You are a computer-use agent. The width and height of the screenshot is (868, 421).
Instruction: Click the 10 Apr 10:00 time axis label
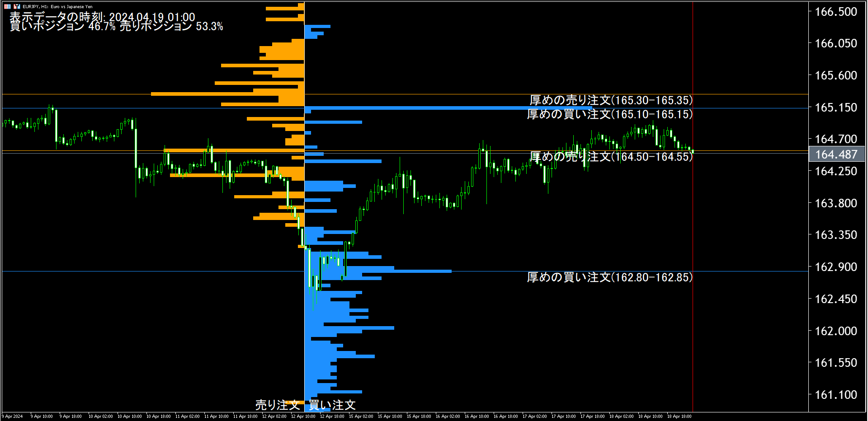click(x=129, y=416)
